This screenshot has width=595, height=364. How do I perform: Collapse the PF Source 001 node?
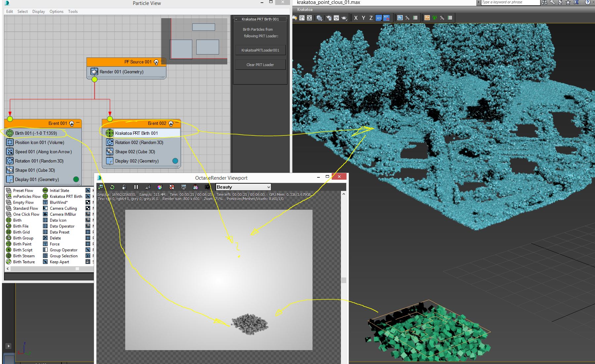pyautogui.click(x=163, y=61)
